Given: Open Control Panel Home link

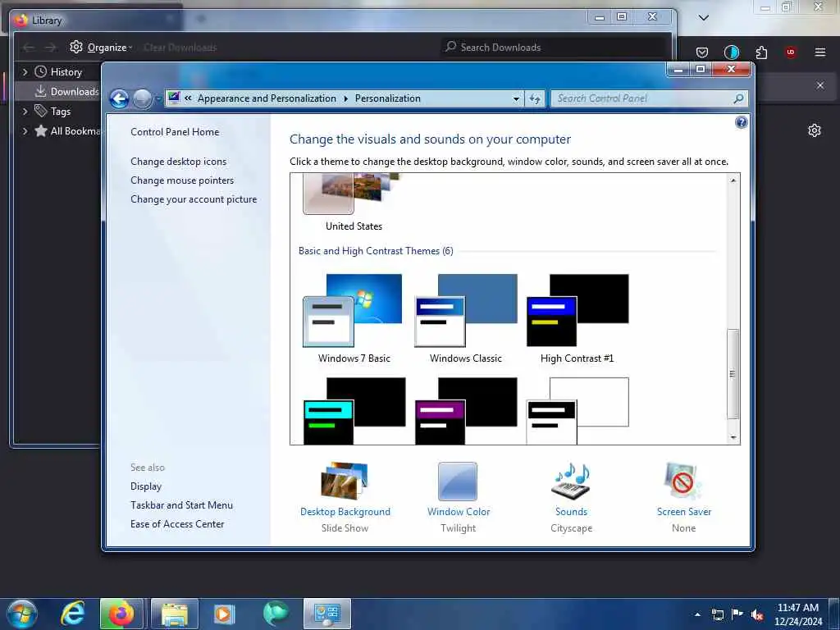Looking at the screenshot, I should coord(175,132).
